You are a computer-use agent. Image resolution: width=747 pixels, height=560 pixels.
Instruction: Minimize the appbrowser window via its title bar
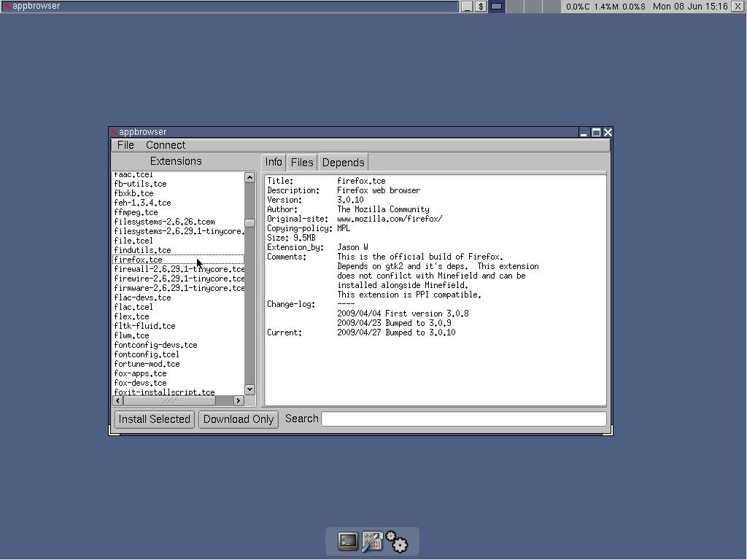point(584,133)
